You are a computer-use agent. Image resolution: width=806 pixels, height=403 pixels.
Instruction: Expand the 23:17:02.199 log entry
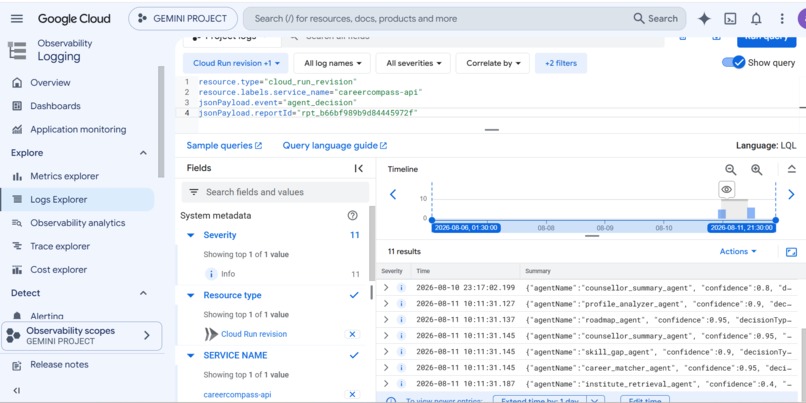[x=386, y=288]
